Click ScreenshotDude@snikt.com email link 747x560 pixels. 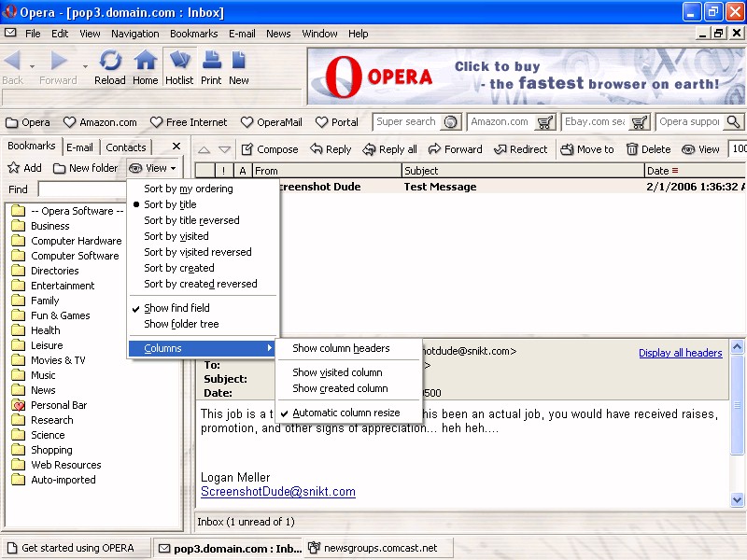coord(278,492)
